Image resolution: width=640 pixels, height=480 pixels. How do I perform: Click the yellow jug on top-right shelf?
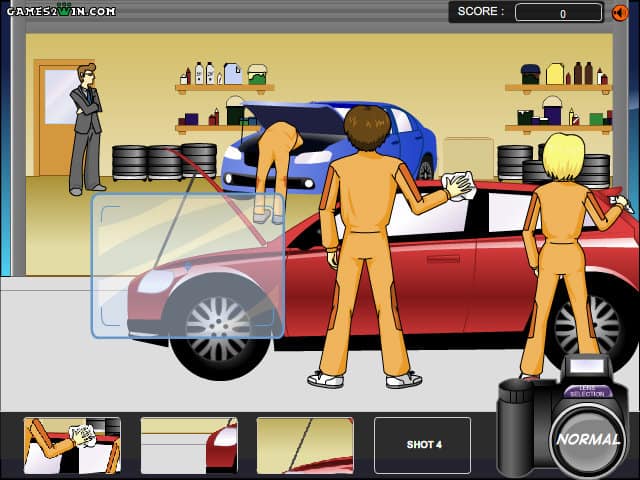555,73
